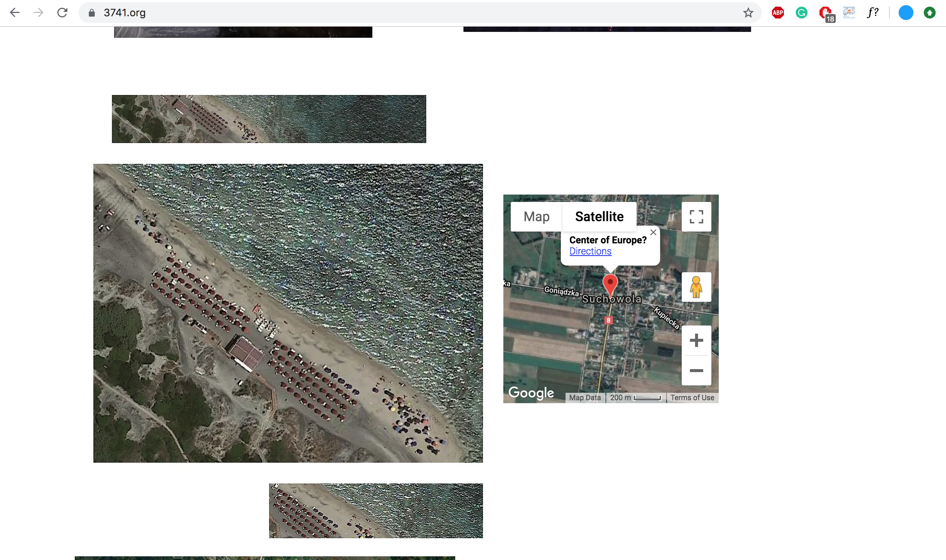The image size is (946, 560).
Task: Click the large beach satellite image
Action: pos(288,313)
